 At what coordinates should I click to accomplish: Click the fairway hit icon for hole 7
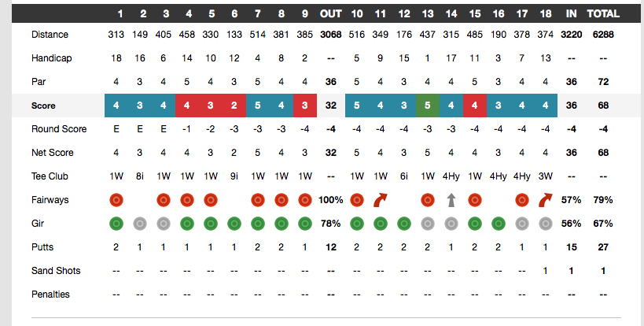257,200
